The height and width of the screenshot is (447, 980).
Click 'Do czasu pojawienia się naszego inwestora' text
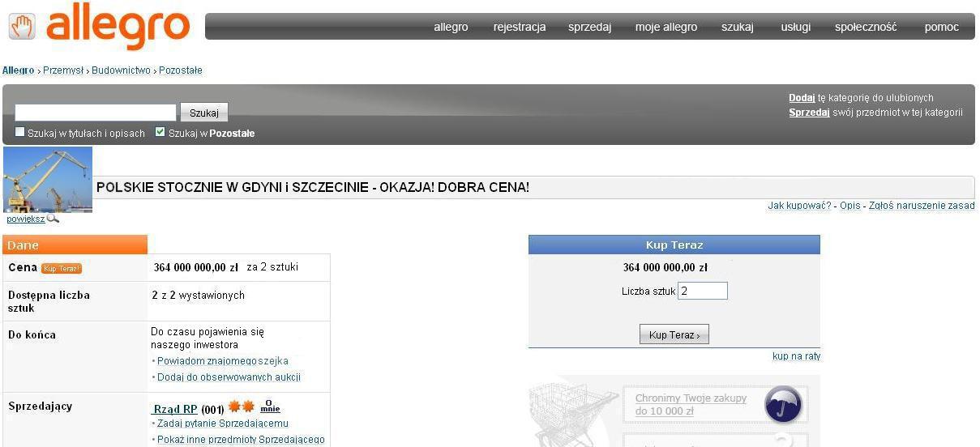tap(208, 338)
